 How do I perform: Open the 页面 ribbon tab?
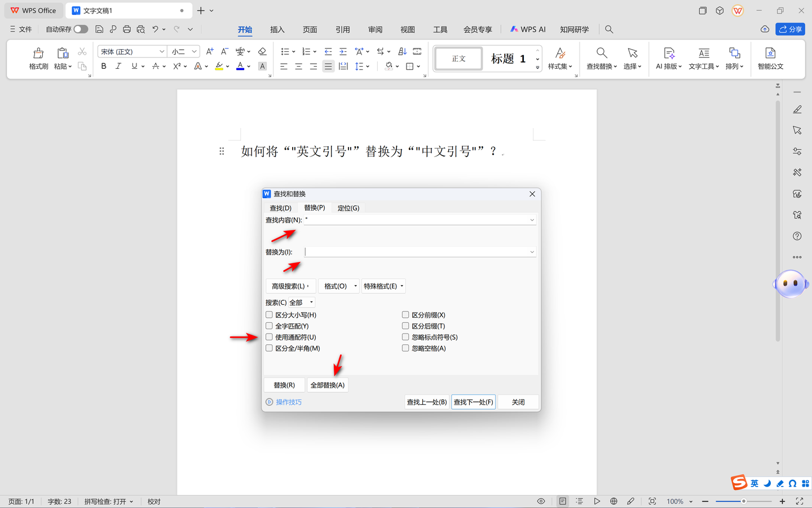pyautogui.click(x=310, y=29)
